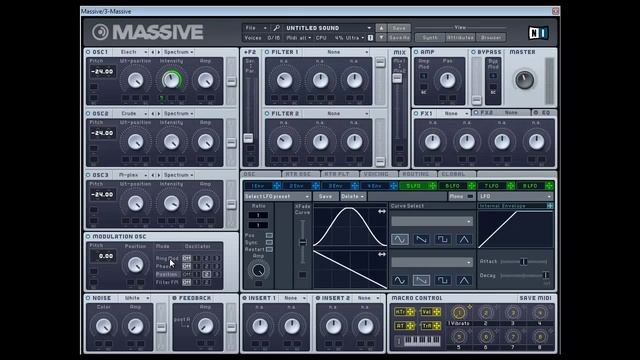This screenshot has height=360, width=640.
Task: Click the AT macro source handle
Action: pyautogui.click(x=410, y=325)
